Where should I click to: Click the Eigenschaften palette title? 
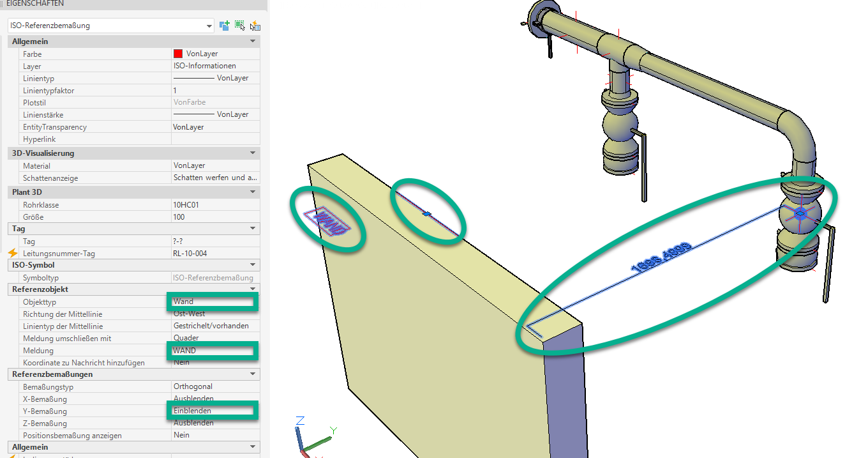coord(35,4)
